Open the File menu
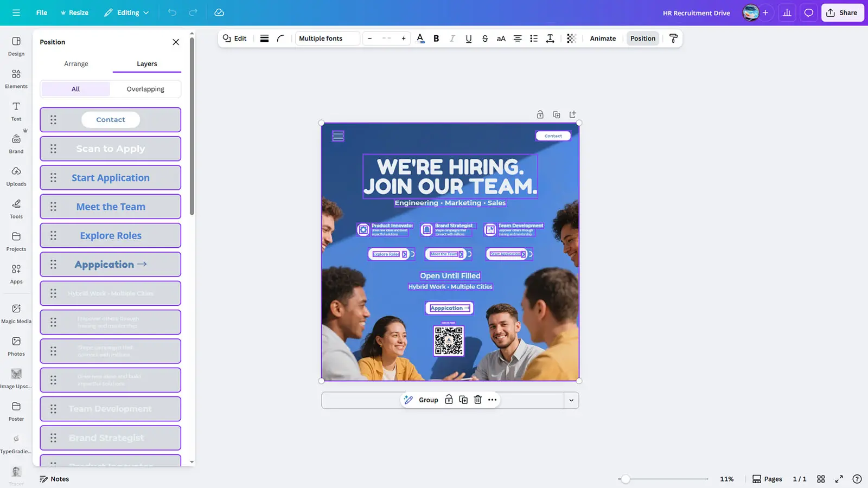 tap(42, 12)
